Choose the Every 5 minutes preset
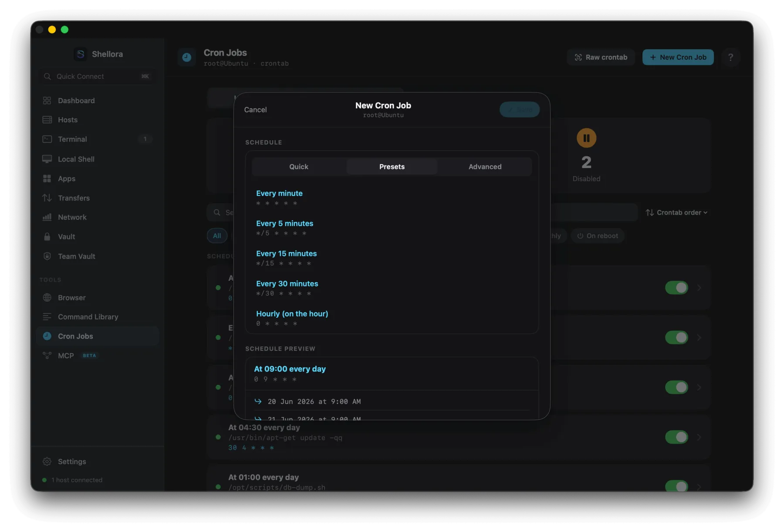This screenshot has height=532, width=784. click(x=392, y=228)
